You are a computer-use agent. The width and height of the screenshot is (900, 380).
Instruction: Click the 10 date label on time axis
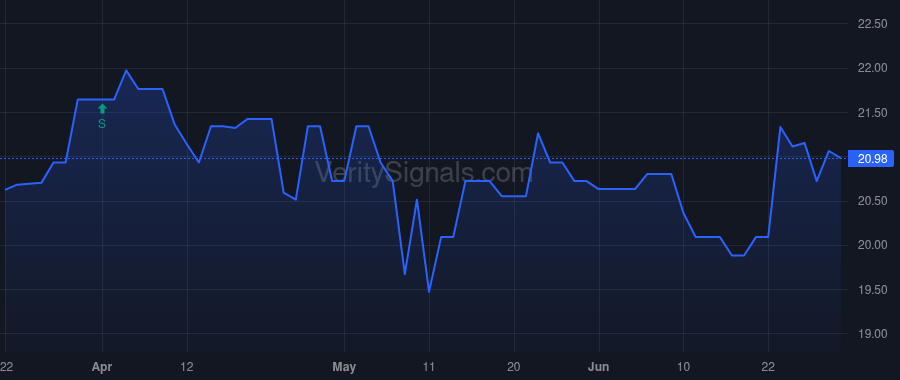(684, 367)
